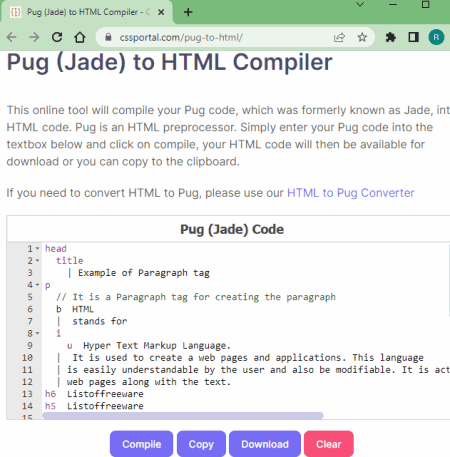
Task: Open the tab search chevron
Action: pyautogui.click(x=360, y=5)
